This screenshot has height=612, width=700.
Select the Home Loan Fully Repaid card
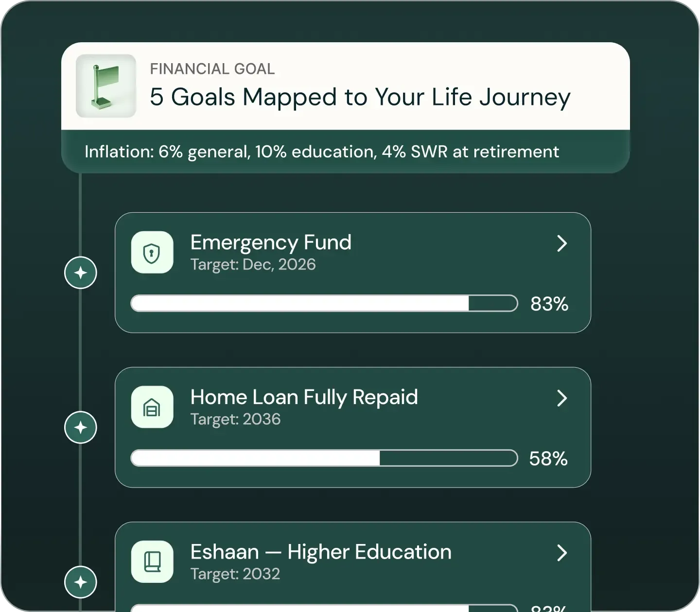352,427
